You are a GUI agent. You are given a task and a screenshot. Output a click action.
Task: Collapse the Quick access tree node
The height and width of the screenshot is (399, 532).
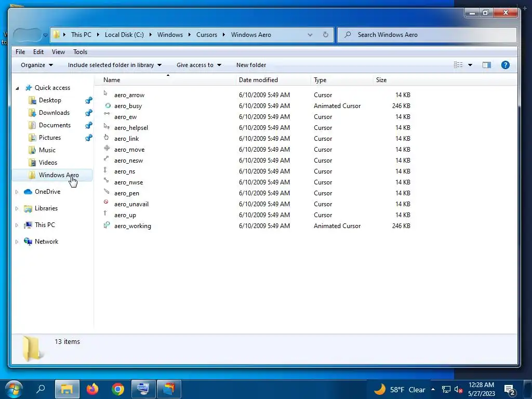coord(17,88)
